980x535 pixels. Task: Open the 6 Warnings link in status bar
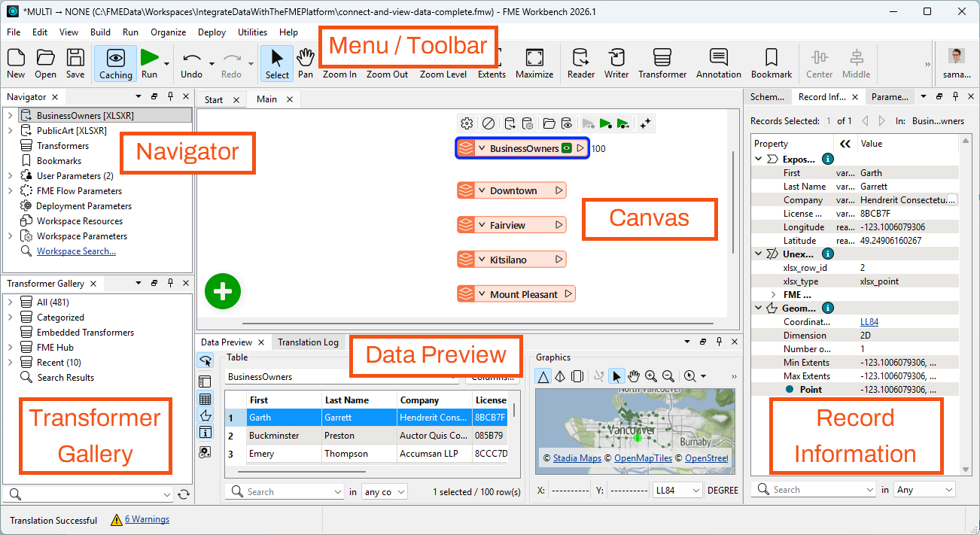click(147, 519)
